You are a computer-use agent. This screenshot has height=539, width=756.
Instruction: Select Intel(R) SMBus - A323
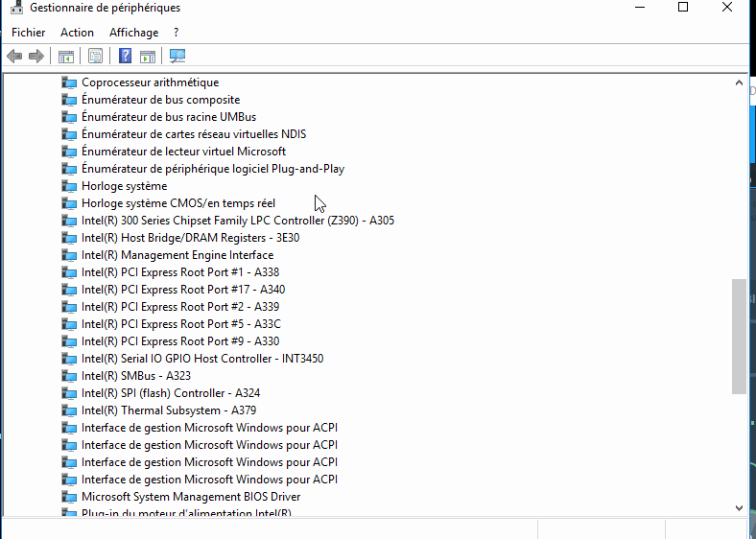pyautogui.click(x=136, y=376)
